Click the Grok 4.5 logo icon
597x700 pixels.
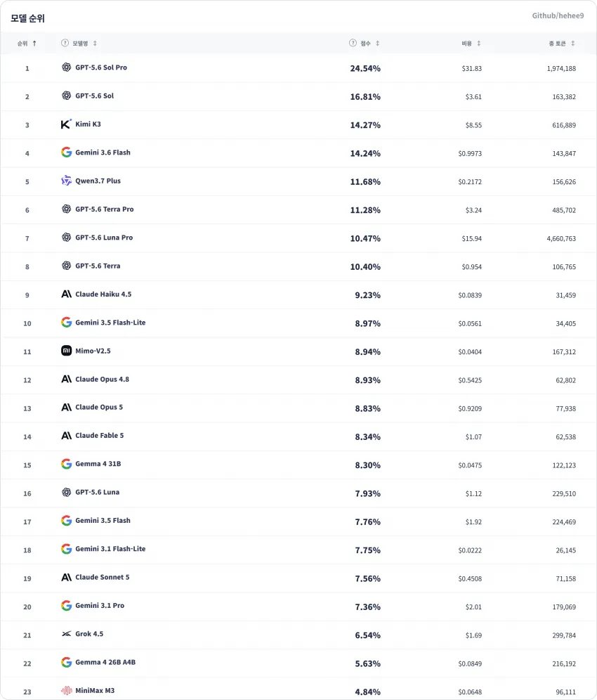coord(67,634)
